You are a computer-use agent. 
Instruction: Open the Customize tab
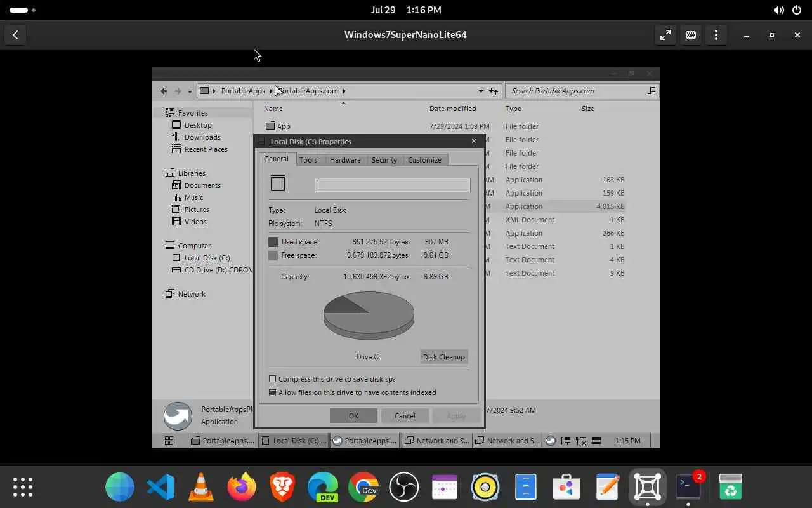click(424, 160)
